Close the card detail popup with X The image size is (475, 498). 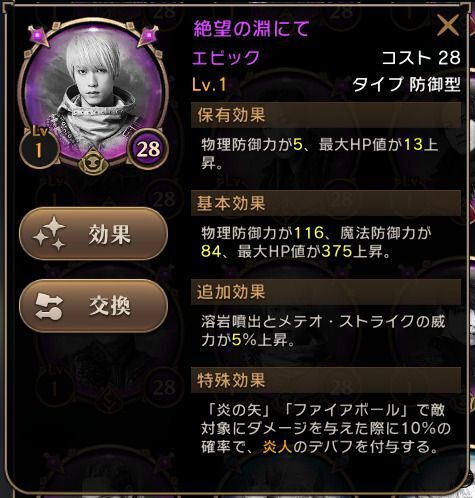click(448, 26)
